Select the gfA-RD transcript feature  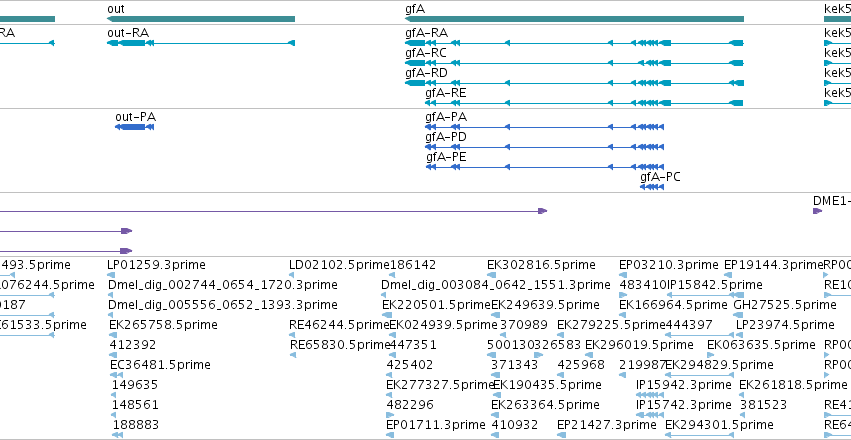tap(574, 83)
